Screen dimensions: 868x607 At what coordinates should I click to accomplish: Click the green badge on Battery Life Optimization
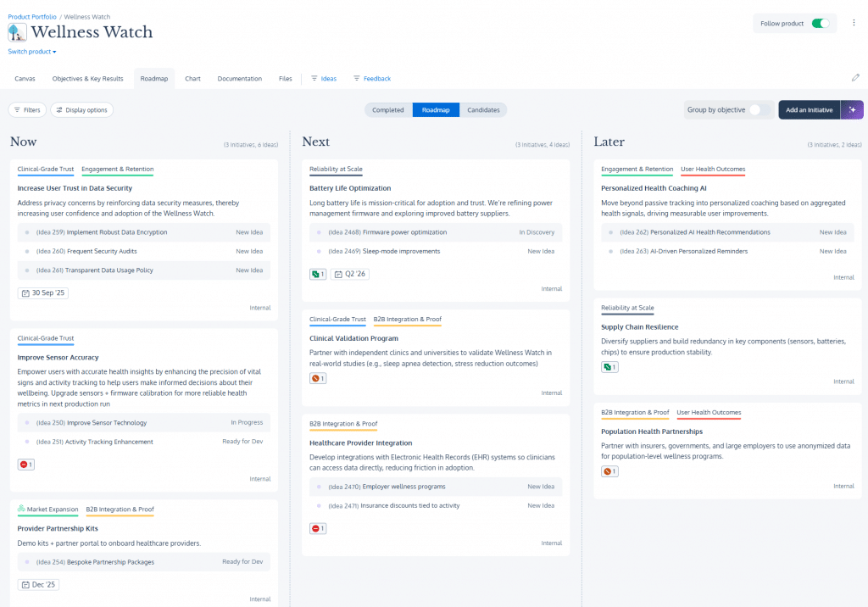(x=318, y=274)
